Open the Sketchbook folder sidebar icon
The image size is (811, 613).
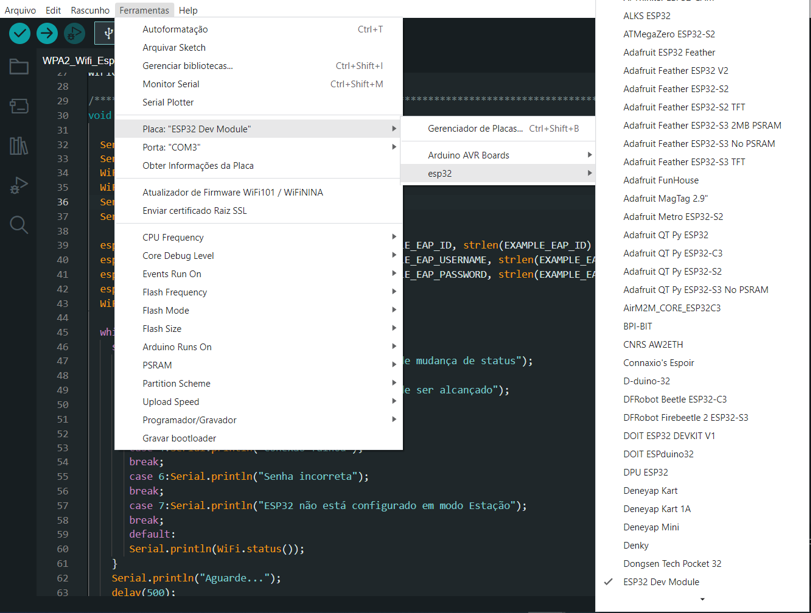18,68
